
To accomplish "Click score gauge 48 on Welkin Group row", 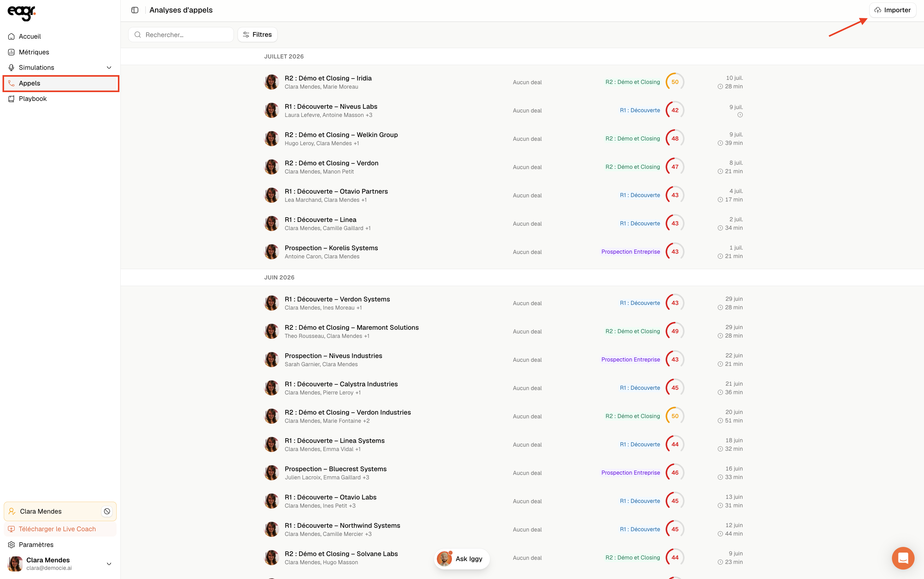I will click(x=675, y=139).
